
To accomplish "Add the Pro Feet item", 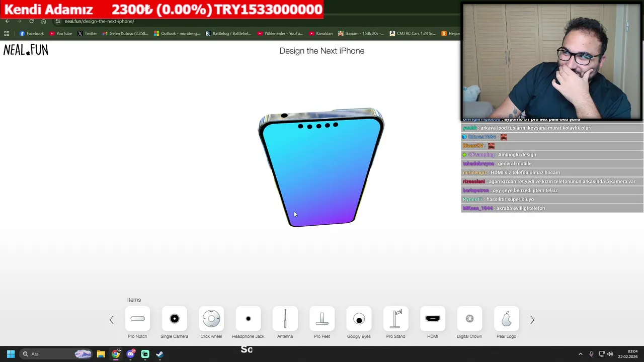I will point(322,319).
